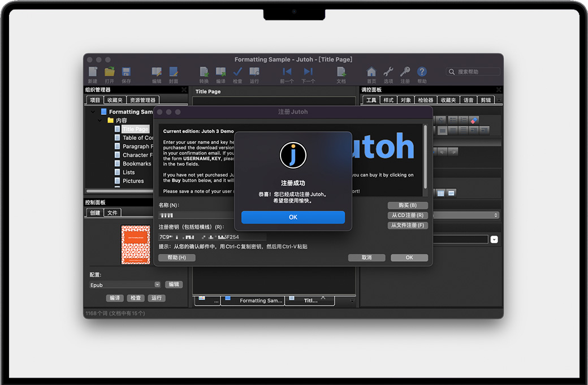This screenshot has width=588, height=385.
Task: Click the 注册 (Register) key toolbar icon
Action: (405, 72)
